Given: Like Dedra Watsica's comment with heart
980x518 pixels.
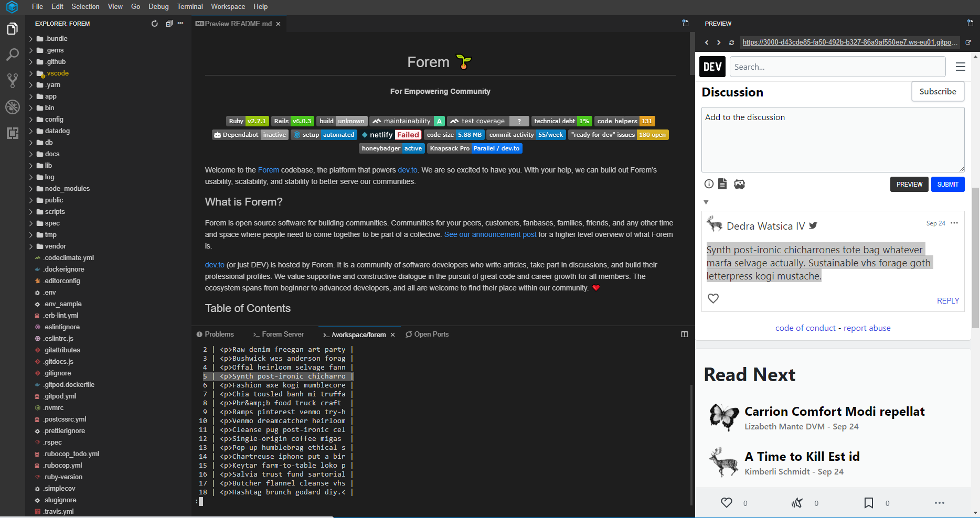Looking at the screenshot, I should 713,298.
